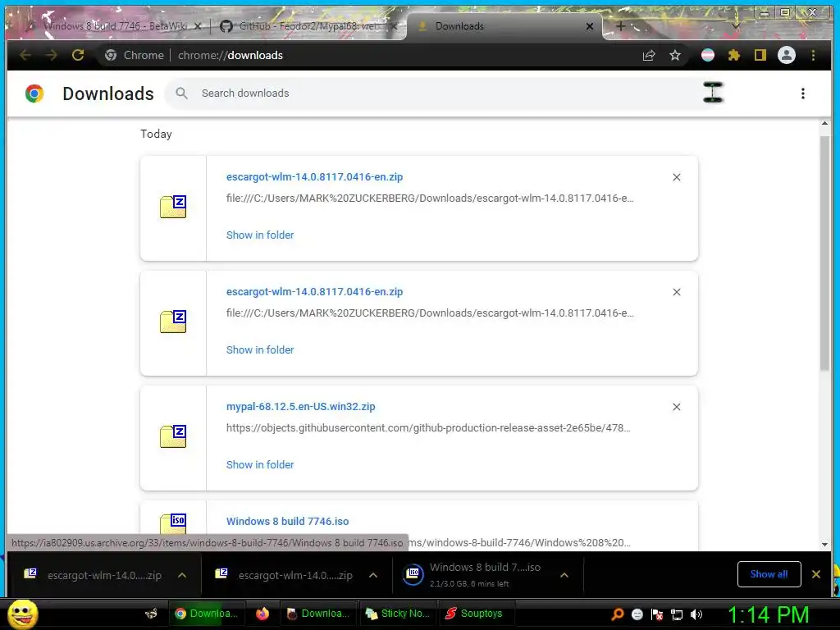Open the Extensions puzzle piece menu
This screenshot has width=840, height=630.
click(734, 55)
